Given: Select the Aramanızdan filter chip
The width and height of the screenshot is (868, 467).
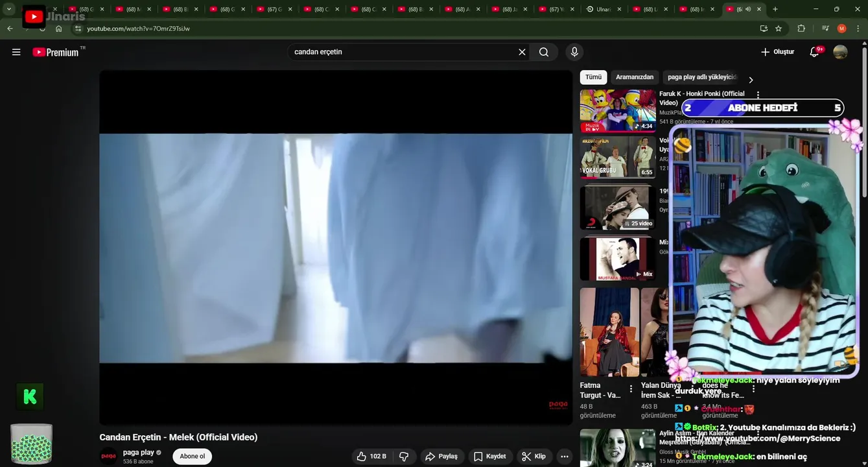Looking at the screenshot, I should click(635, 77).
